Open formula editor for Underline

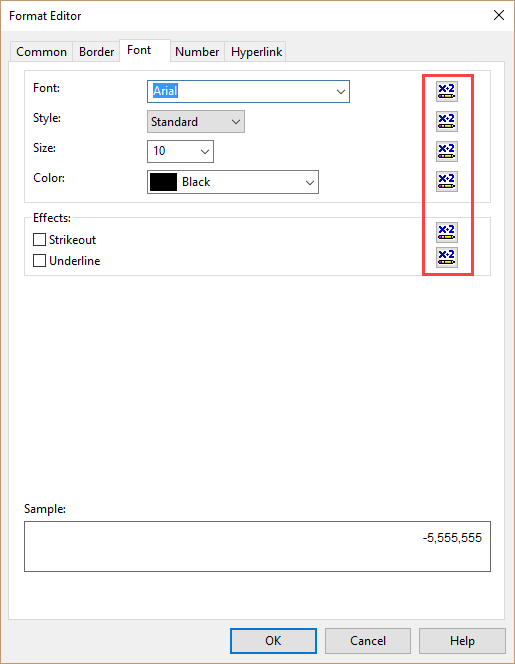pyautogui.click(x=447, y=257)
